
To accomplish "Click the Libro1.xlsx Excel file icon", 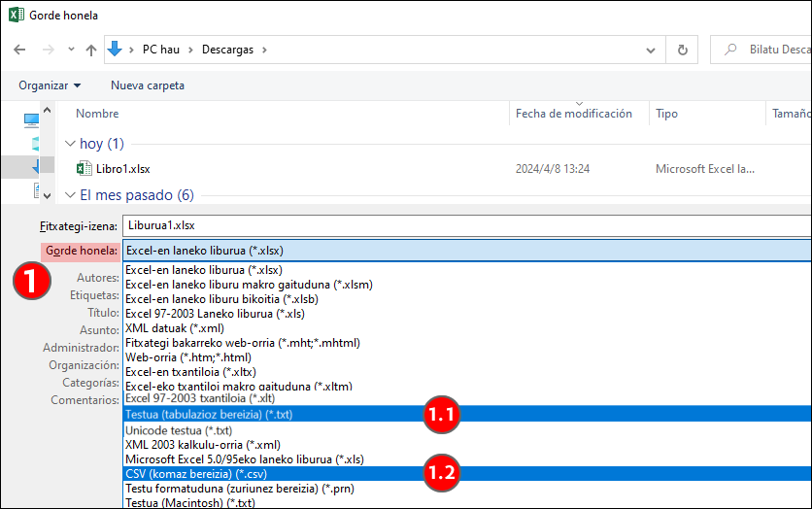I will (x=84, y=168).
